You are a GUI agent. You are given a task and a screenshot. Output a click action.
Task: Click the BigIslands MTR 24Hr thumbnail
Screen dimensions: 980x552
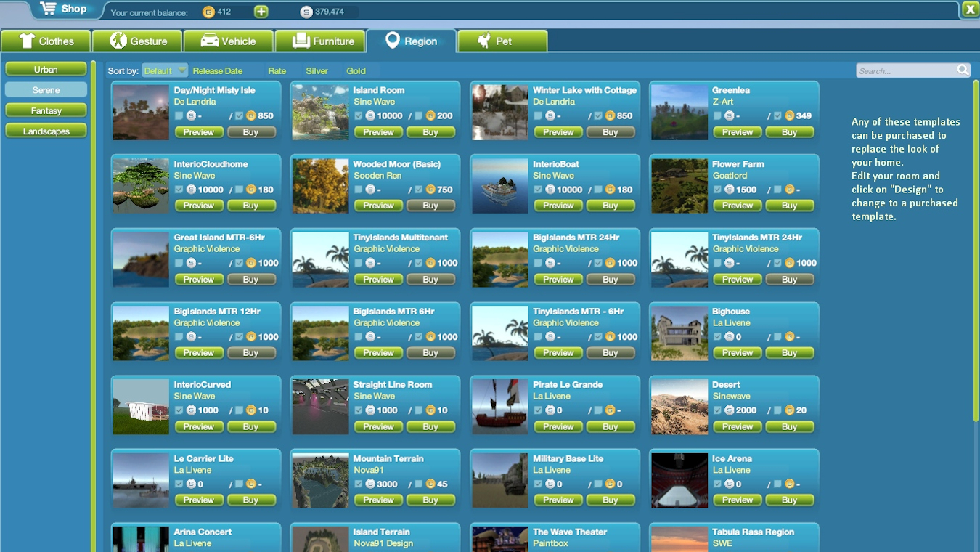[x=500, y=260]
